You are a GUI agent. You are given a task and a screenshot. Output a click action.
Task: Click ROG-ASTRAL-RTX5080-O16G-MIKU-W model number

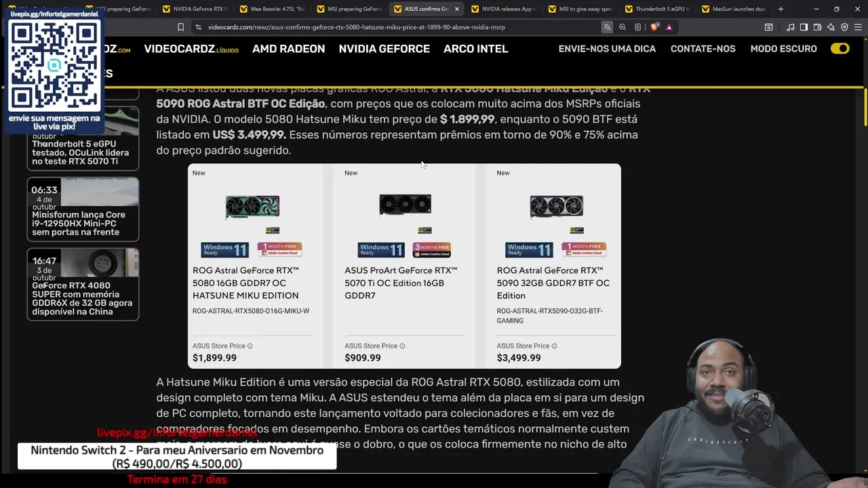pyautogui.click(x=251, y=311)
